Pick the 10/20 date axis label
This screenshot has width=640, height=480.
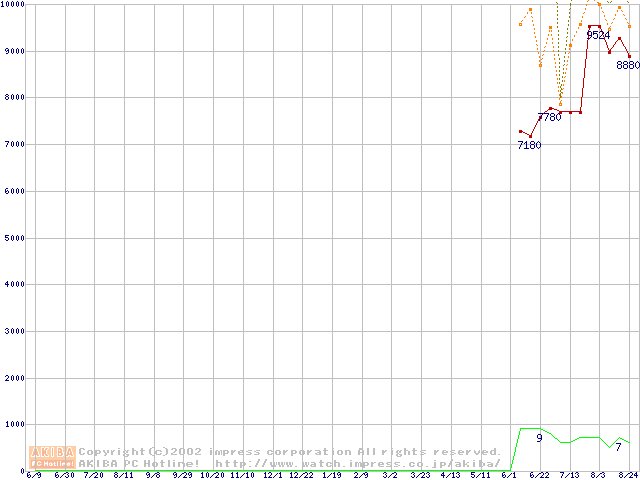tap(212, 476)
